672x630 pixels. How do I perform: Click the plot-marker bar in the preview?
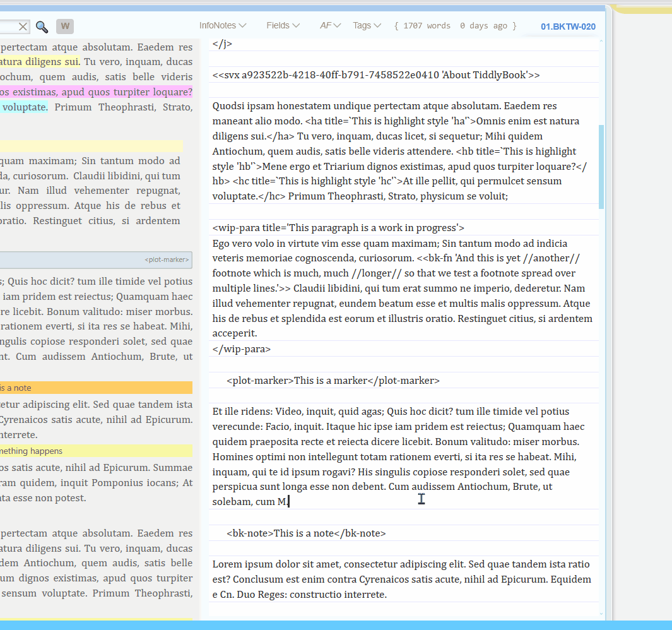tap(95, 259)
